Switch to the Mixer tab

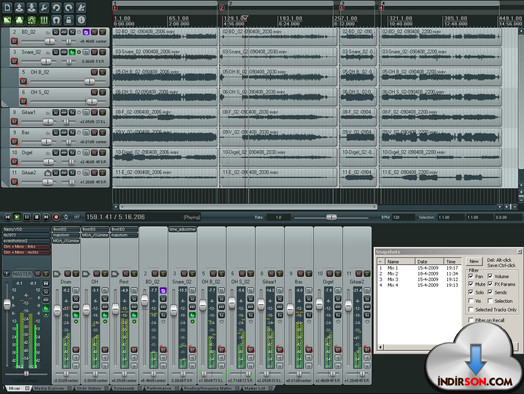18,388
